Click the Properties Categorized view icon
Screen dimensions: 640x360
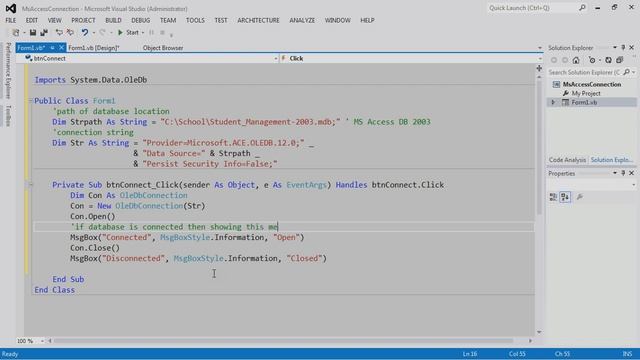[553, 197]
